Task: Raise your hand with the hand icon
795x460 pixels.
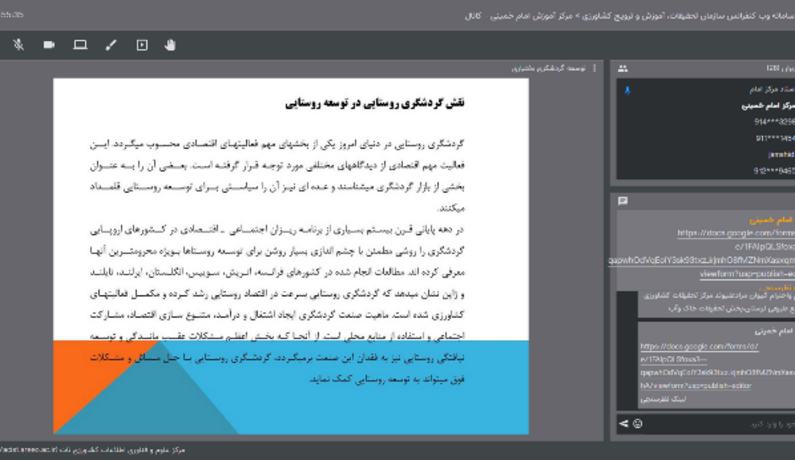Action: coord(170,45)
